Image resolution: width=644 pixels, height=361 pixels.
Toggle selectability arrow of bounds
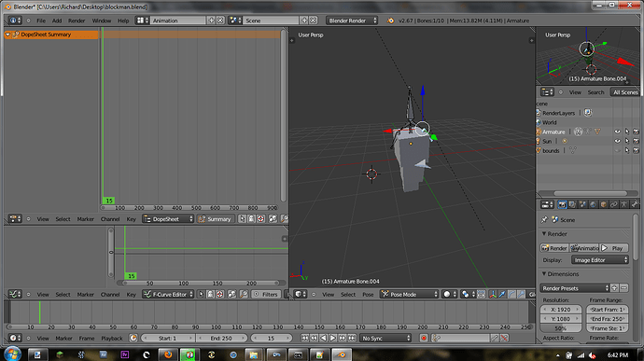pos(627,151)
